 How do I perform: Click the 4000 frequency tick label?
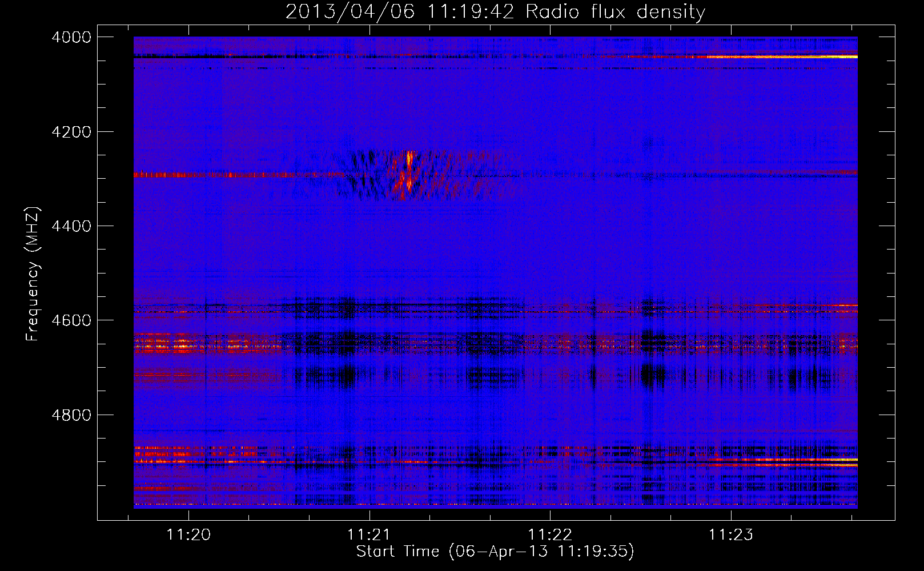(71, 37)
